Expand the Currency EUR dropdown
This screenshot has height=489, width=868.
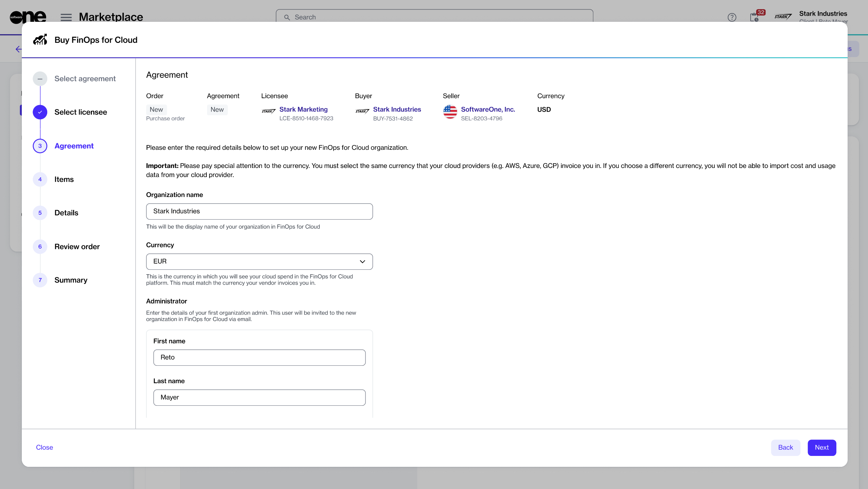[x=259, y=261]
